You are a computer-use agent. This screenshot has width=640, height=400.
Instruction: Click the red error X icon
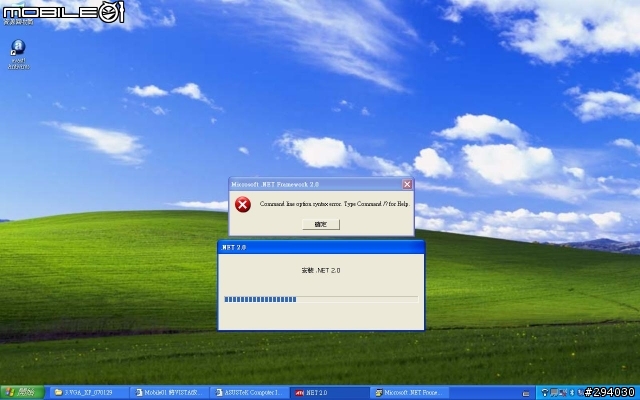243,204
